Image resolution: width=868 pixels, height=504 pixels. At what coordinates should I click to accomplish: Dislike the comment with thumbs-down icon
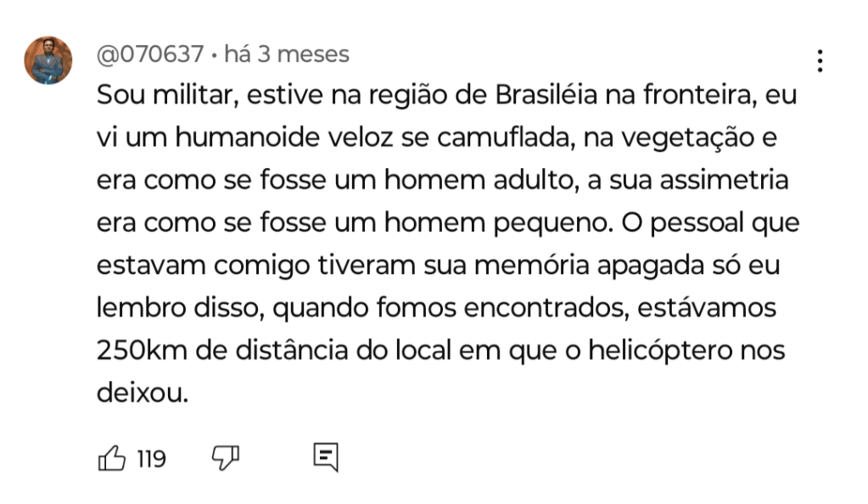click(225, 459)
